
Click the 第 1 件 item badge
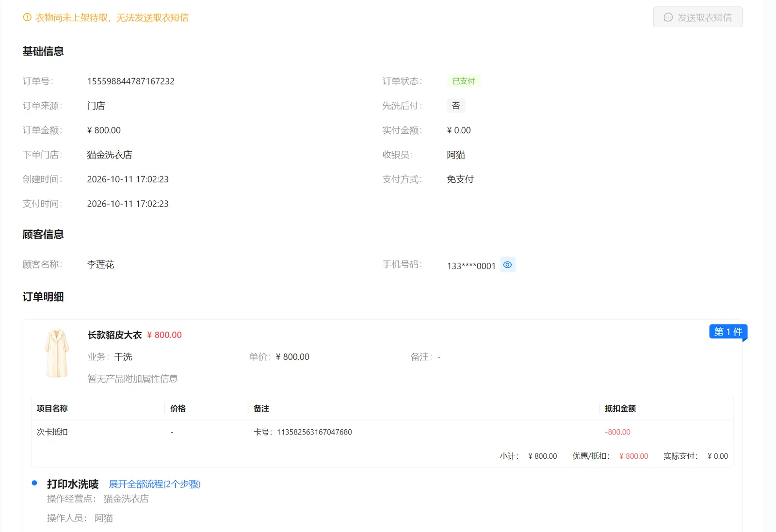[728, 332]
